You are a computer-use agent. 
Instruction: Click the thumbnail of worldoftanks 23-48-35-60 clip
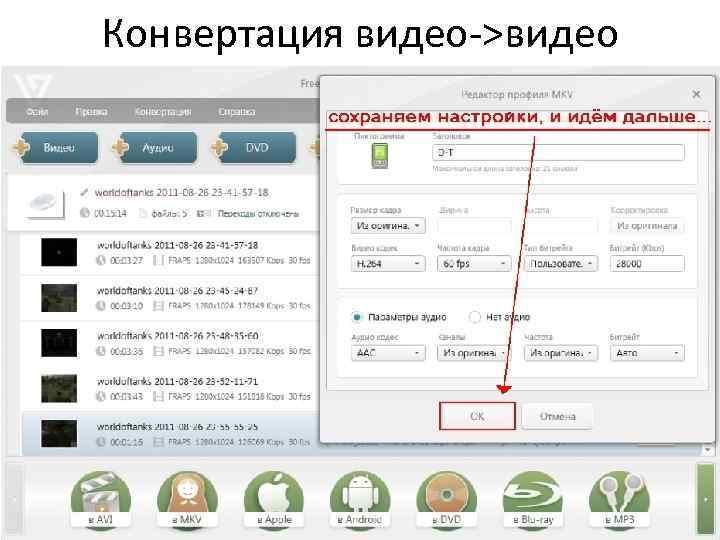[x=59, y=343]
